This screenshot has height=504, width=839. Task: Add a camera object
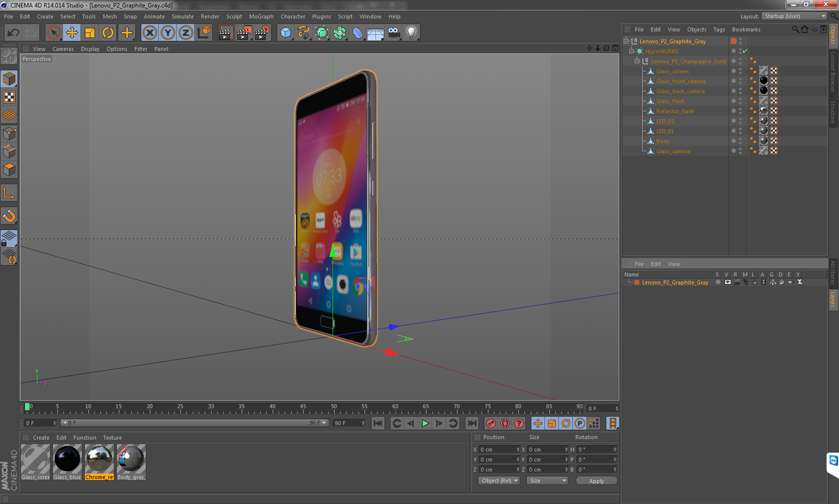(394, 33)
